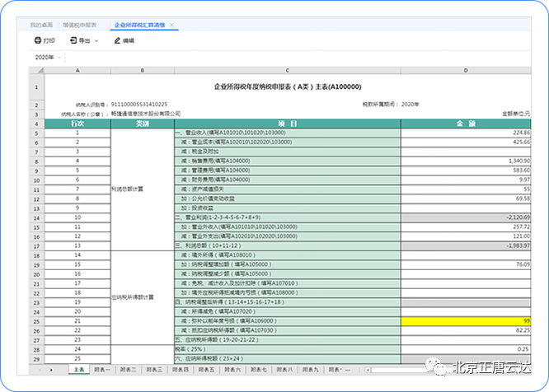Click the select-all corner of the grid
The height and width of the screenshot is (392, 549).
[x=36, y=70]
